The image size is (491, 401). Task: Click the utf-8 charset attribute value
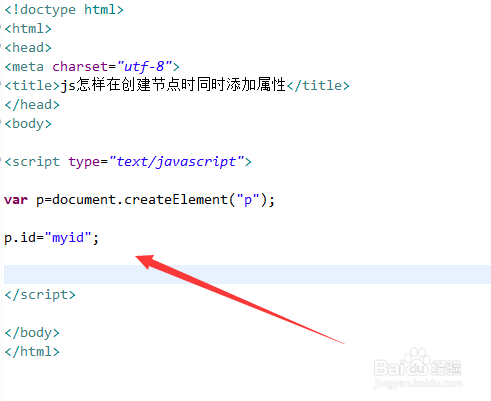[145, 67]
